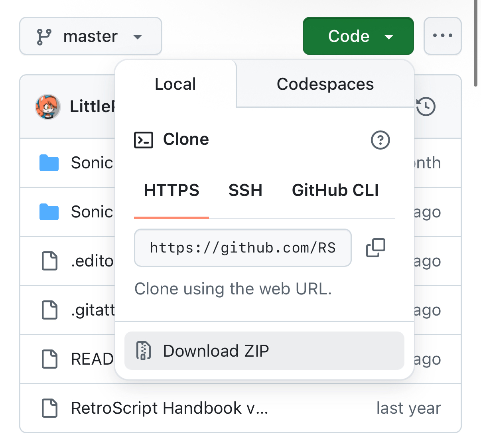Select the HTTPS clone option

(172, 190)
